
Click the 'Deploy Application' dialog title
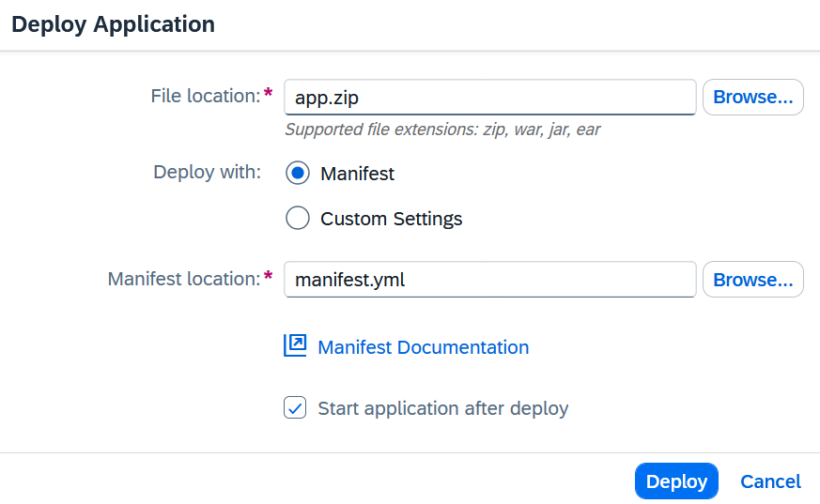point(113,24)
